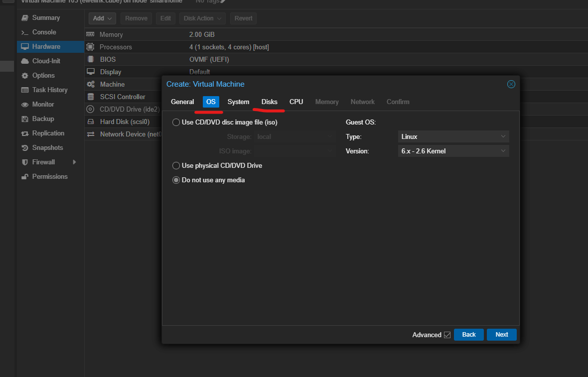This screenshot has width=588, height=377.
Task: Open the Snapshots history icon
Action: click(x=24, y=148)
